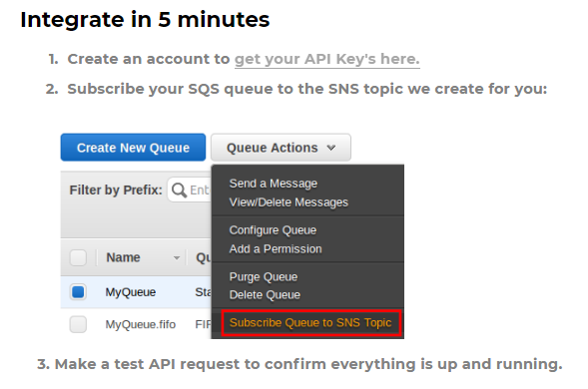Focus the Filter by Prefix input field
Image resolution: width=588 pixels, height=389 pixels.
190,190
